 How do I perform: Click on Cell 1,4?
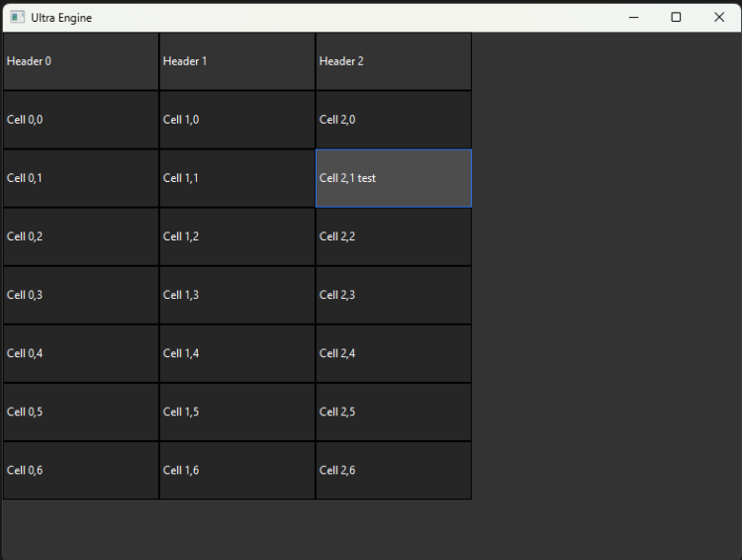point(236,353)
